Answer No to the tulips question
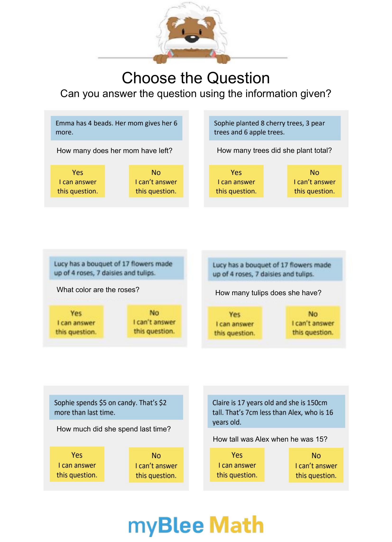 tap(313, 323)
